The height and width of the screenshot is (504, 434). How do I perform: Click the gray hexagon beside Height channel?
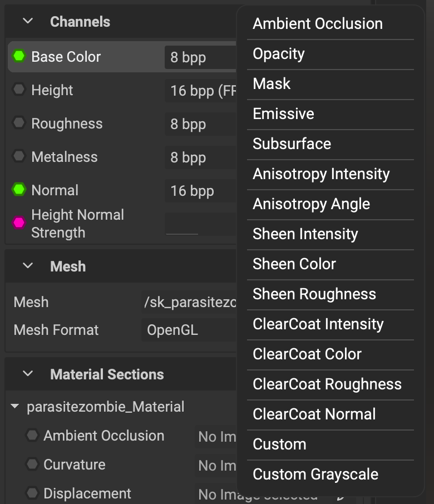[19, 90]
